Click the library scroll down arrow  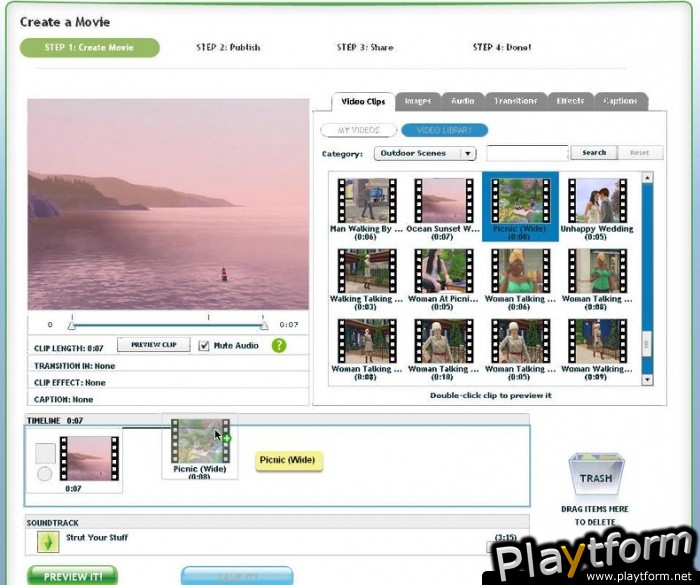pyautogui.click(x=647, y=380)
